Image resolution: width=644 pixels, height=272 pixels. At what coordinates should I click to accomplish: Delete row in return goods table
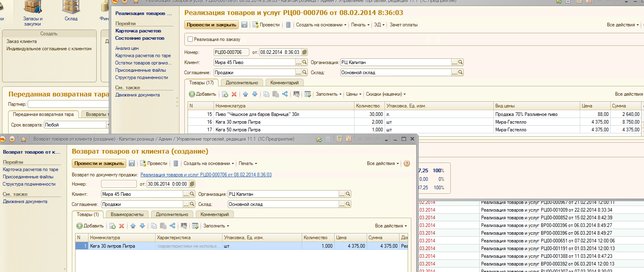(121, 226)
